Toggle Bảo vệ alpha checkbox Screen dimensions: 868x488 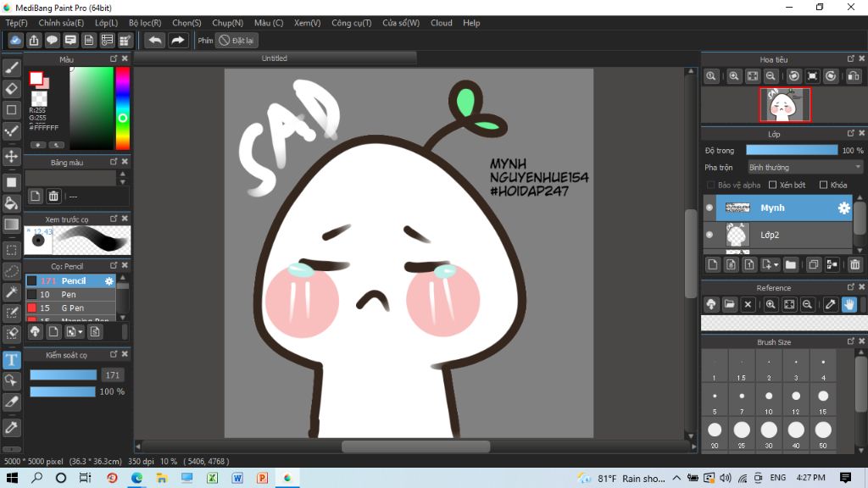click(x=711, y=185)
